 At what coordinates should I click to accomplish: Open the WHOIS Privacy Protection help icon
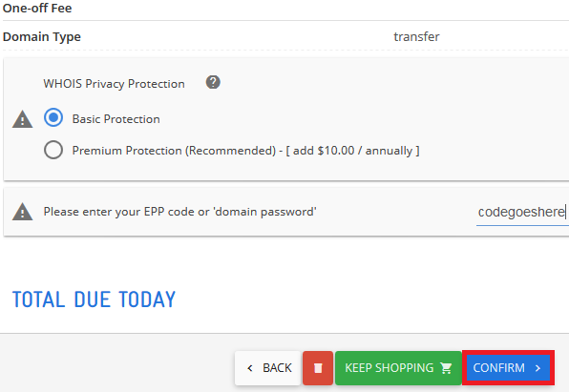tap(213, 82)
